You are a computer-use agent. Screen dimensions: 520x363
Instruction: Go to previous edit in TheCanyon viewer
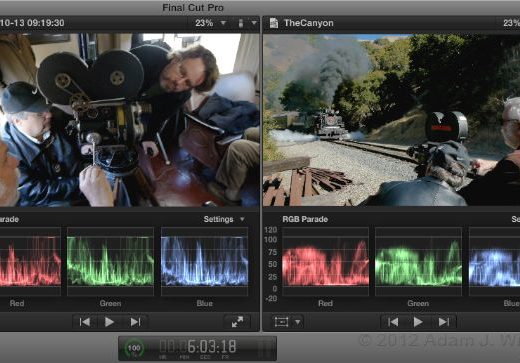[393, 322]
